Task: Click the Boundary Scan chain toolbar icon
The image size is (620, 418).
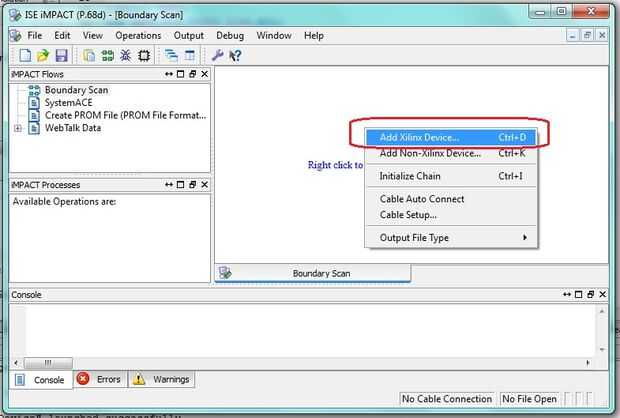Action: [x=107, y=56]
